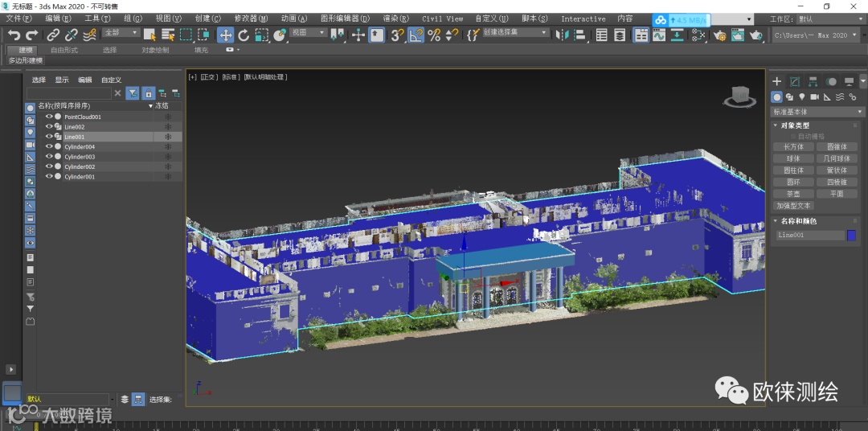Open the Curve Editor icon
Screen dimensions: 868x431
coord(659,35)
